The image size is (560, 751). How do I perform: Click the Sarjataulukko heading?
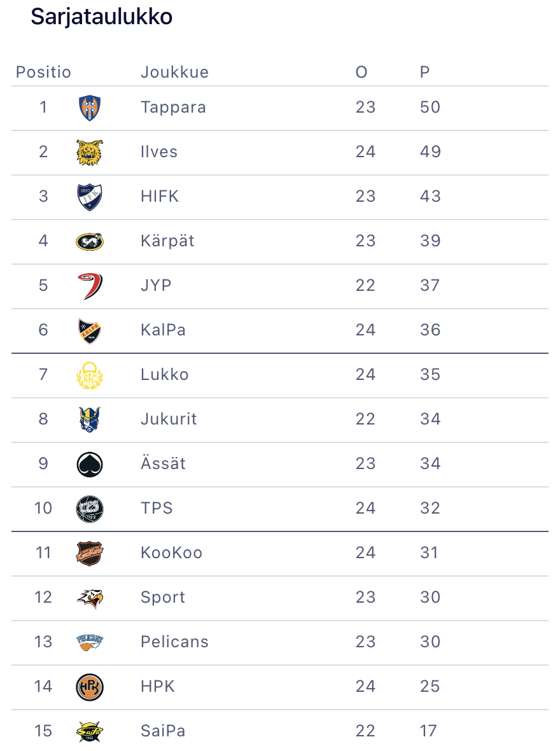(102, 17)
